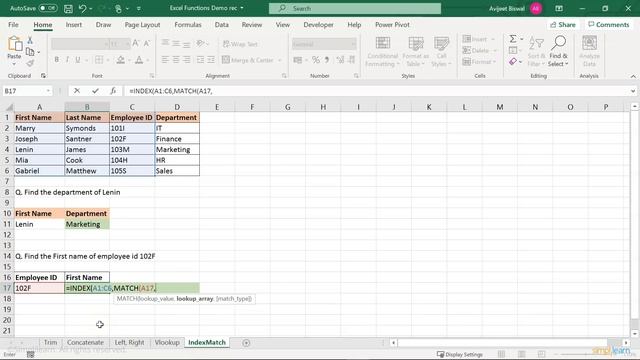Click the Fill Color bucket icon
640x360 pixels.
[120, 60]
